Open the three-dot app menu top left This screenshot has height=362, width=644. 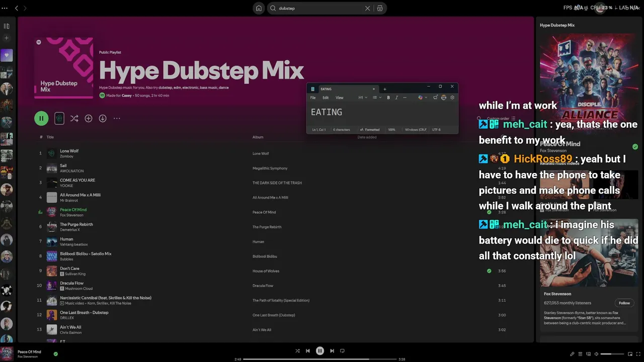pyautogui.click(x=5, y=8)
